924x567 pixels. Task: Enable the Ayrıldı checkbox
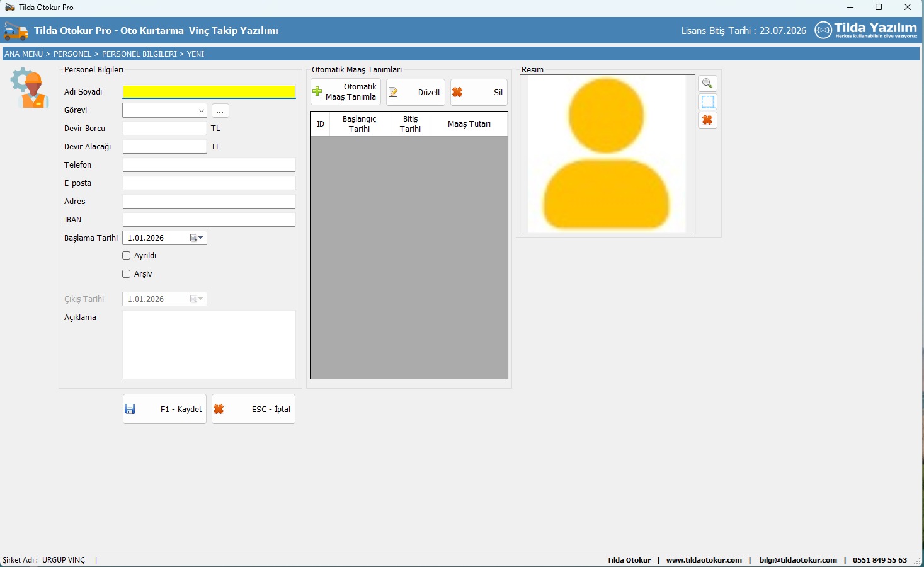pos(127,256)
